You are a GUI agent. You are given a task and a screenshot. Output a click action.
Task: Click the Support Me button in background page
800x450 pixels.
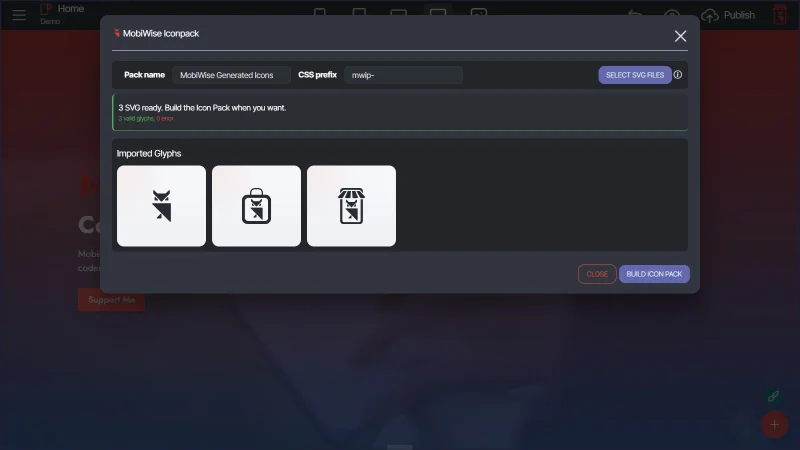click(111, 300)
